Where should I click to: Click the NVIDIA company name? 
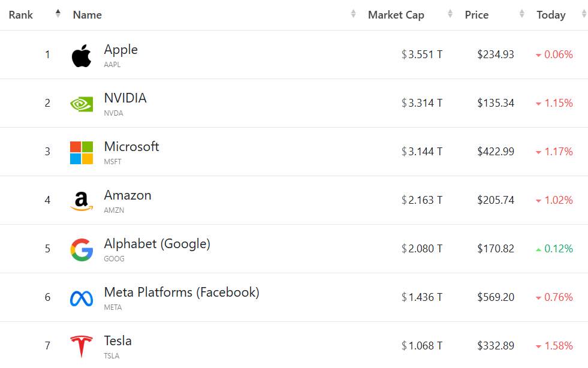(x=125, y=98)
